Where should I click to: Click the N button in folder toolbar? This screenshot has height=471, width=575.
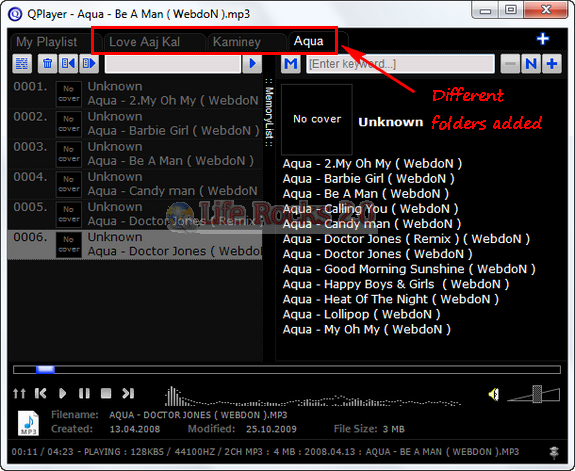coord(531,64)
